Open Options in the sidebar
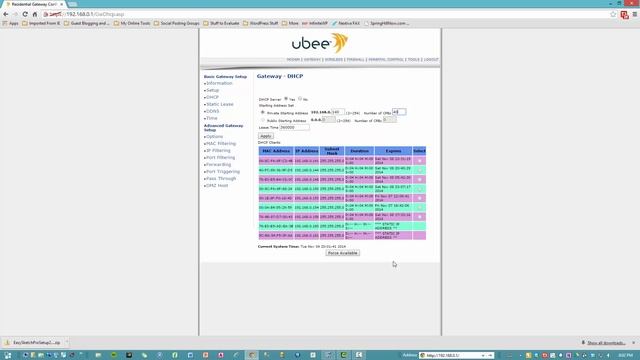 pos(214,137)
